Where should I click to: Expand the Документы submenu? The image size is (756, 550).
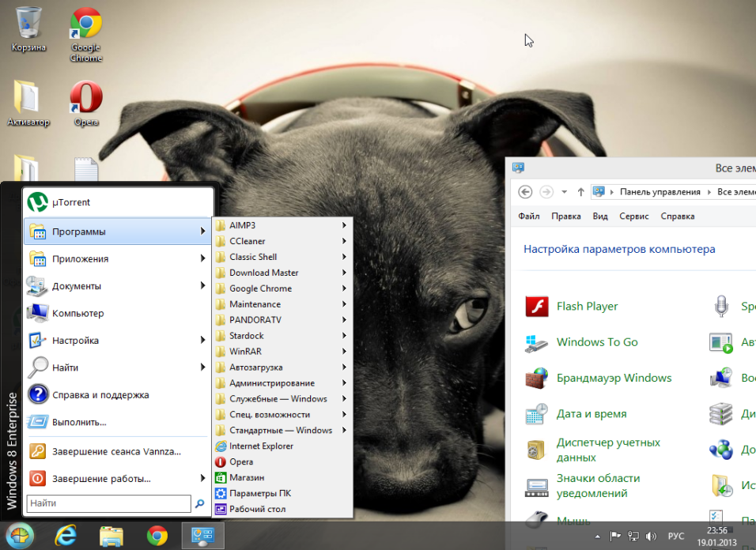118,286
